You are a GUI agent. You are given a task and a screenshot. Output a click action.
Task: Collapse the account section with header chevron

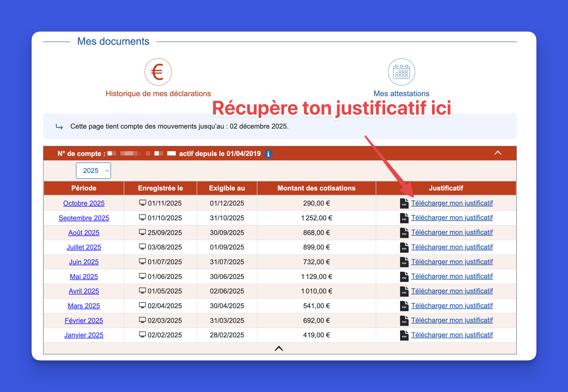tap(498, 153)
